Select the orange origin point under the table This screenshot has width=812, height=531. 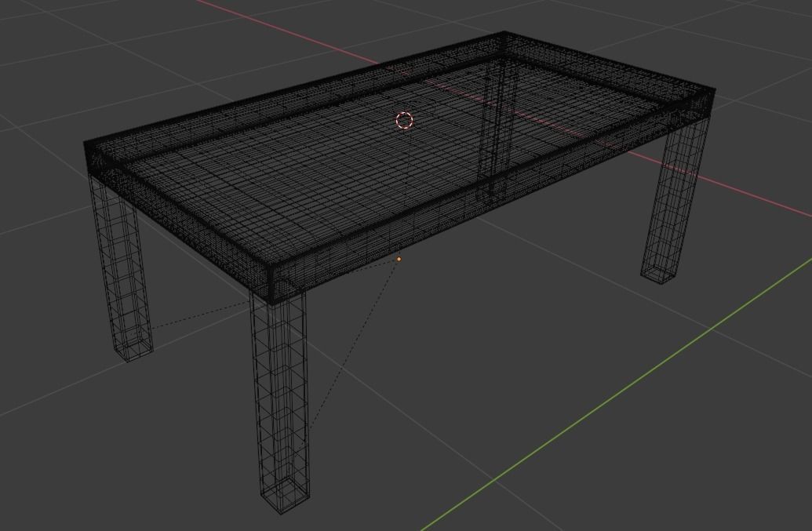399,259
